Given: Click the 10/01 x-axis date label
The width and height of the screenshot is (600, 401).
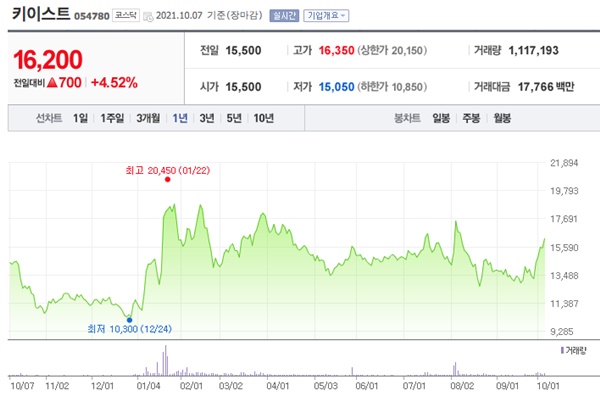Looking at the screenshot, I should tap(548, 386).
